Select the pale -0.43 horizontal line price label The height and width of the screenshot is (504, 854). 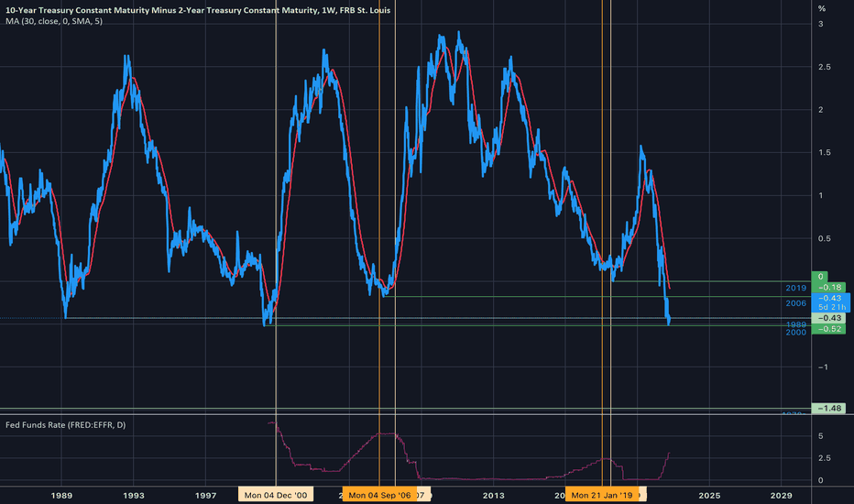(828, 318)
